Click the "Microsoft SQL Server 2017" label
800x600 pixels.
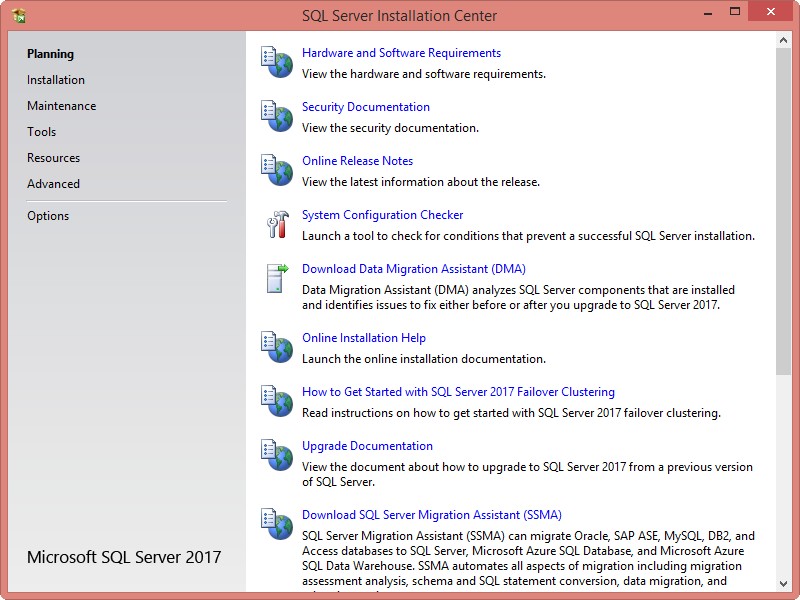click(x=124, y=557)
